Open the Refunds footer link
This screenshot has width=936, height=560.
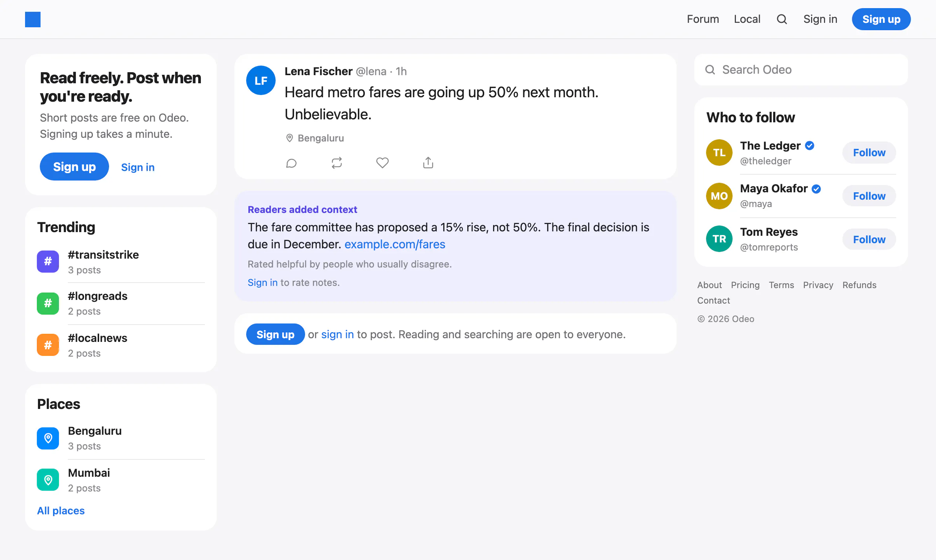click(859, 285)
